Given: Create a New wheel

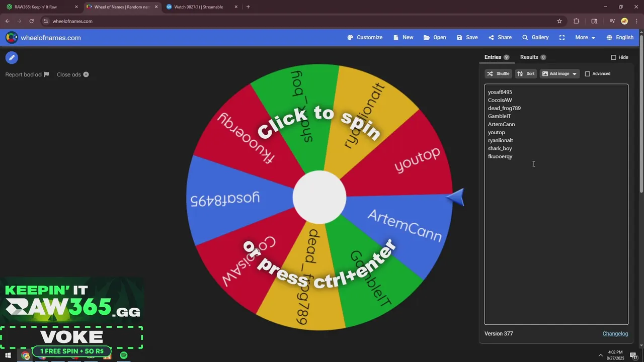Looking at the screenshot, I should tap(403, 38).
